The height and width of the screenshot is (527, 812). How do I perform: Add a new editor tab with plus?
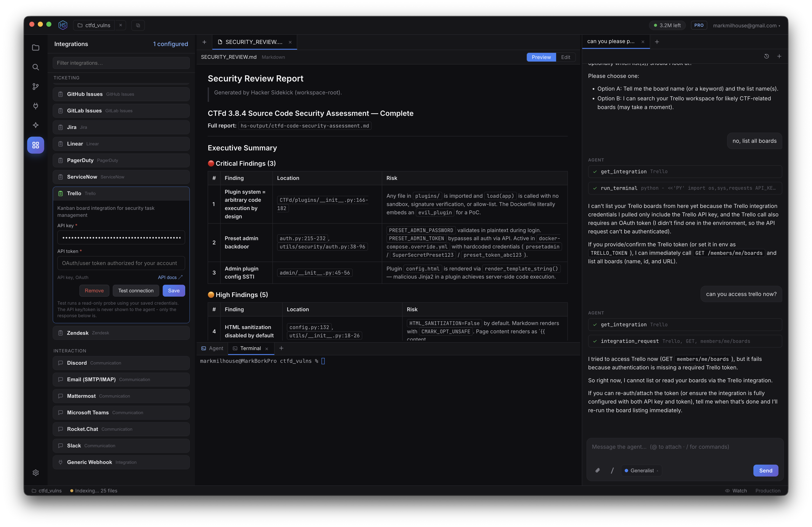tap(204, 42)
